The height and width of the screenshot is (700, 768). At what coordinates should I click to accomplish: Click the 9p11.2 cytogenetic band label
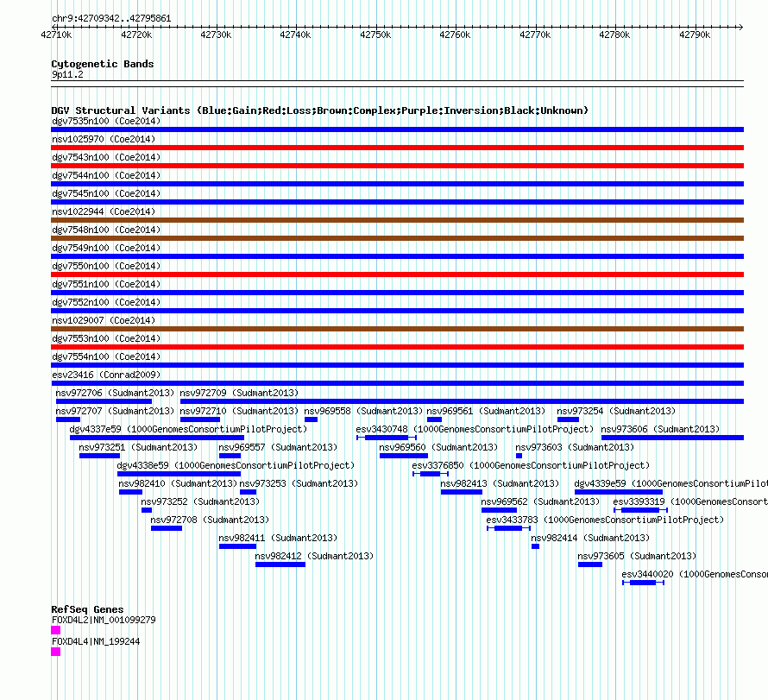click(67, 74)
